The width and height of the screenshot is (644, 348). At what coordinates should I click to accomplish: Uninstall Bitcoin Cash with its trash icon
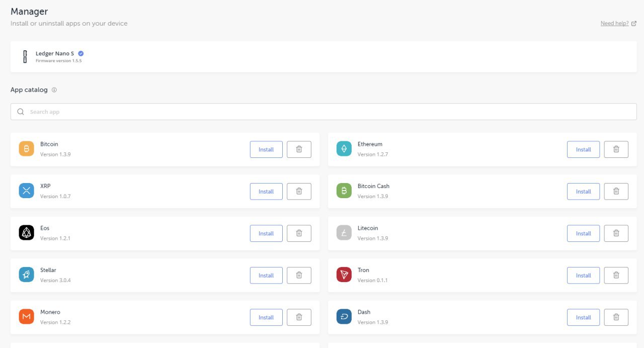[616, 192]
